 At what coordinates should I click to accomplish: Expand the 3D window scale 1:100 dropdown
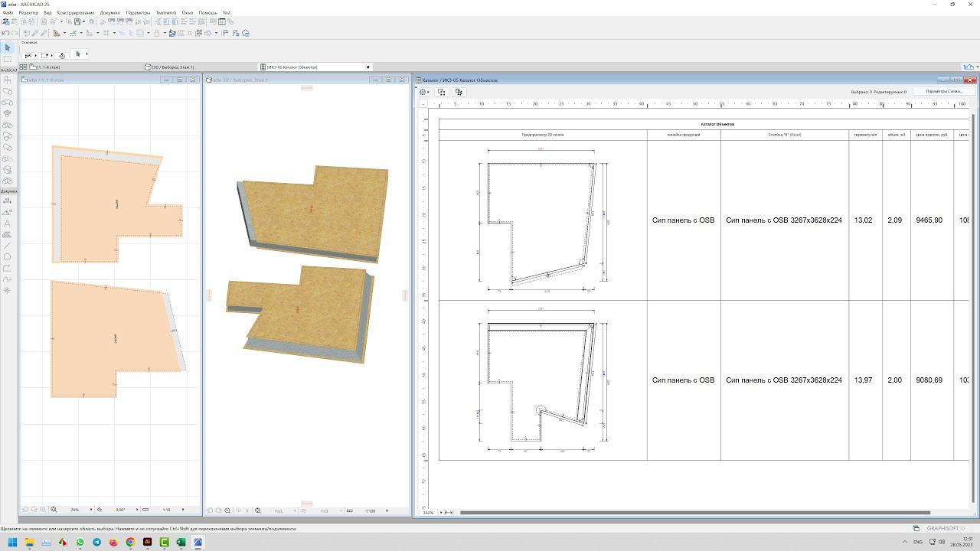click(387, 510)
